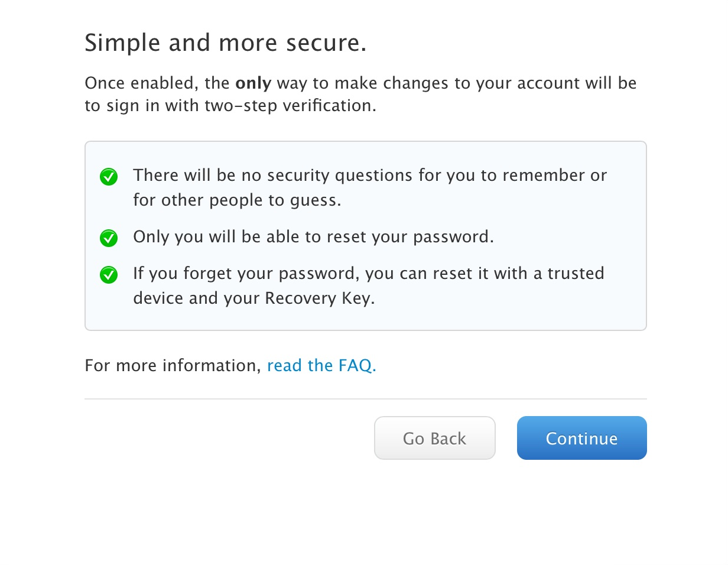The width and height of the screenshot is (728, 565).
Task: Click the Simple and more secure heading
Action: 225,43
